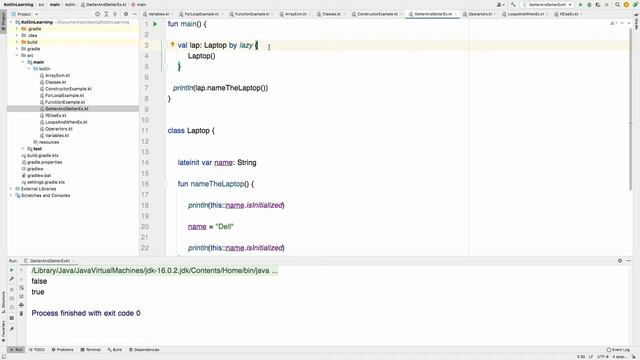Open the Dependencies tool window
This screenshot has height=360, width=640.
pos(144,350)
